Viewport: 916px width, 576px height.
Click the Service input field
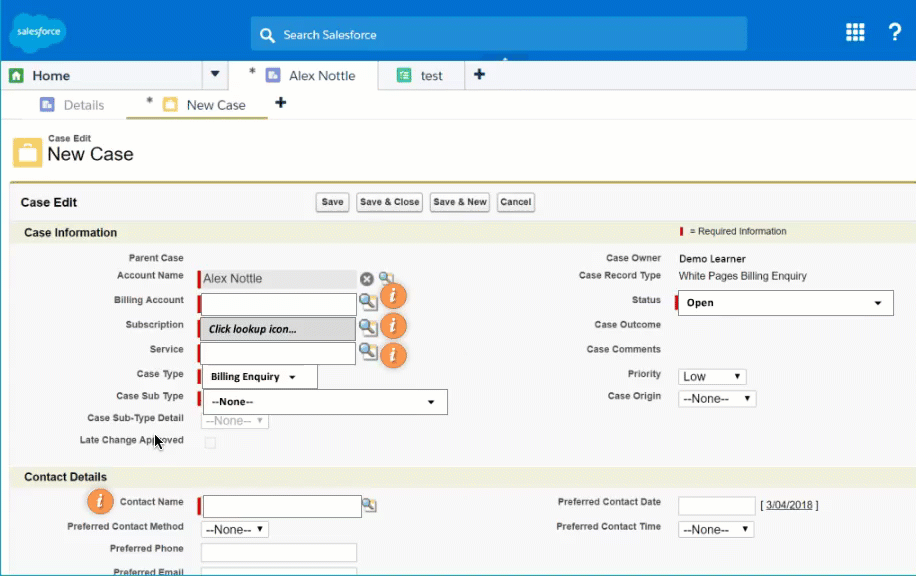point(278,353)
